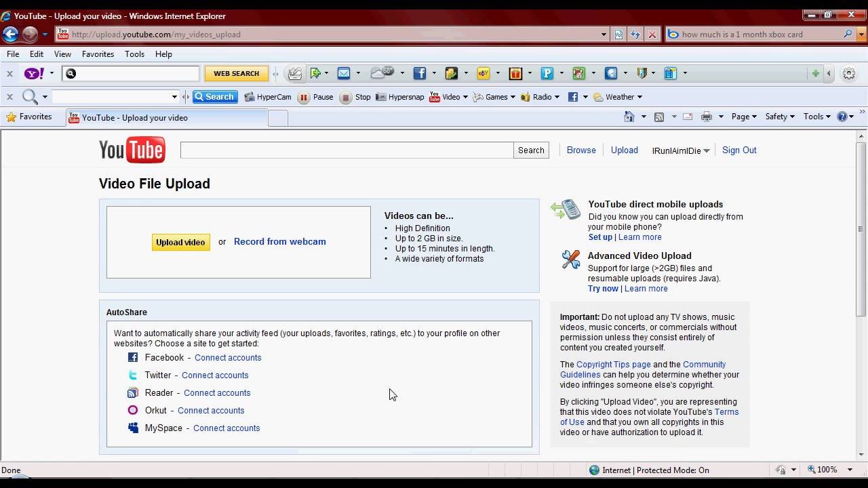The height and width of the screenshot is (488, 868).
Task: Click WEB SEARCH button in Yahoo toolbar
Action: point(236,73)
